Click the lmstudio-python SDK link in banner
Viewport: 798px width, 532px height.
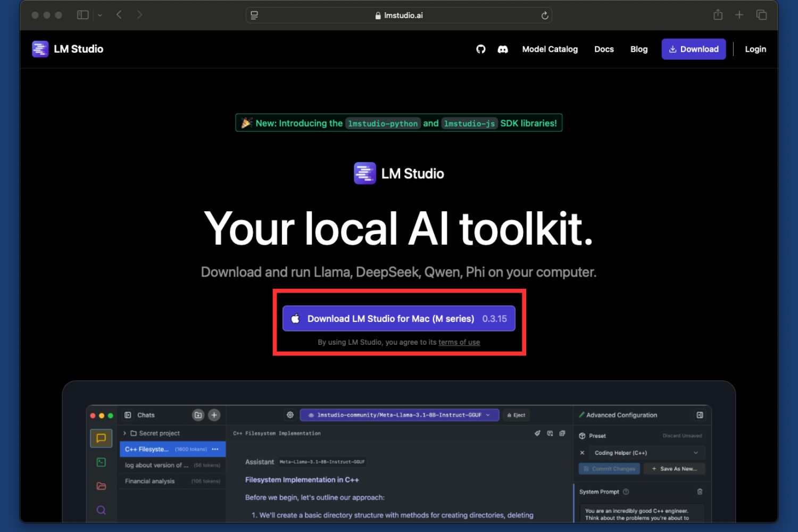click(383, 123)
